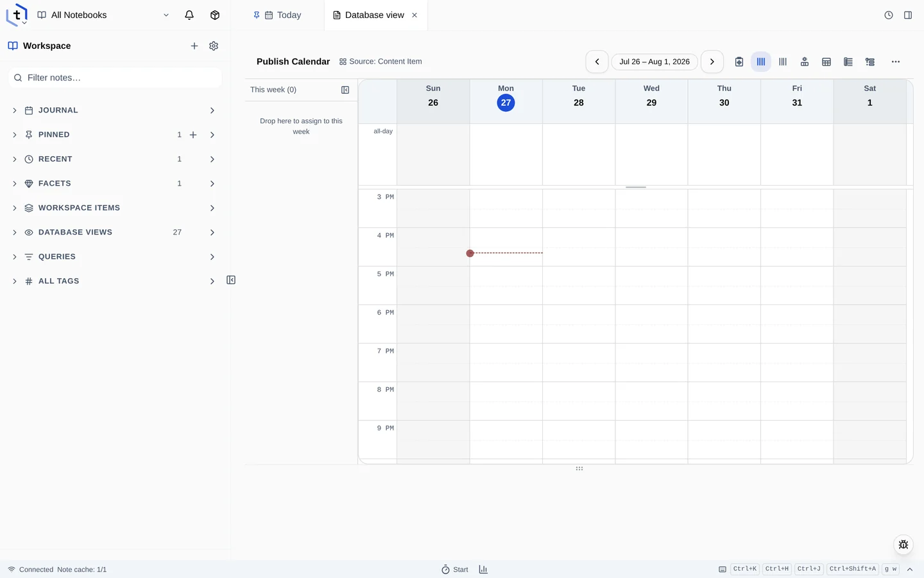Expand the PINNED section
The height and width of the screenshot is (578, 924).
(x=15, y=135)
